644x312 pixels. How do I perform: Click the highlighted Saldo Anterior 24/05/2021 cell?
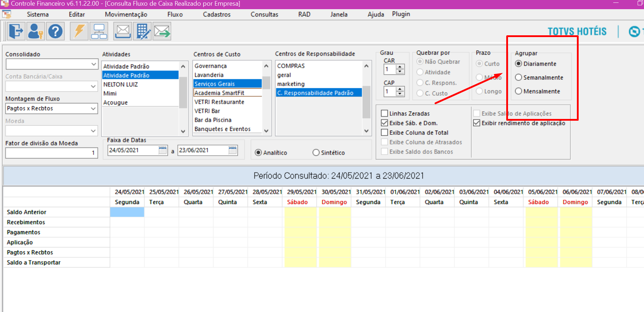click(127, 212)
